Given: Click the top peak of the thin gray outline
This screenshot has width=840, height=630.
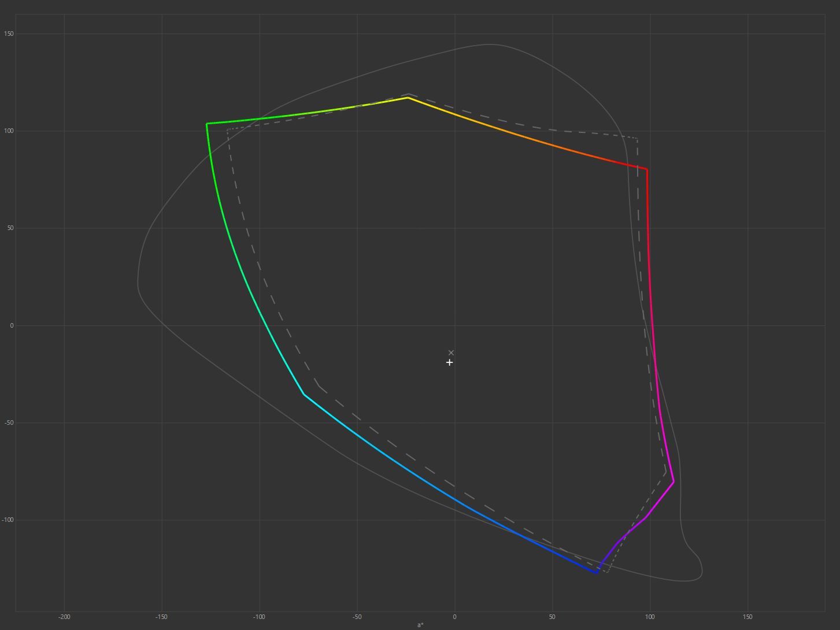Looking at the screenshot, I should pyautogui.click(x=490, y=45).
